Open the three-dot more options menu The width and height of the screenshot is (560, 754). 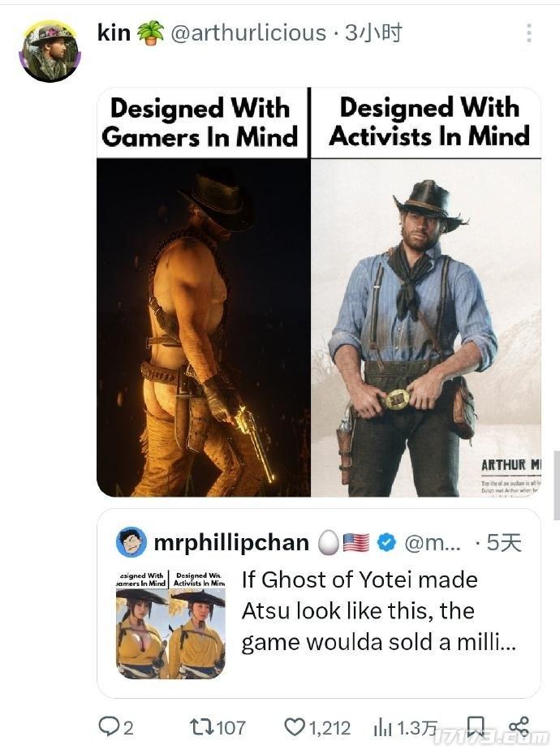[529, 33]
